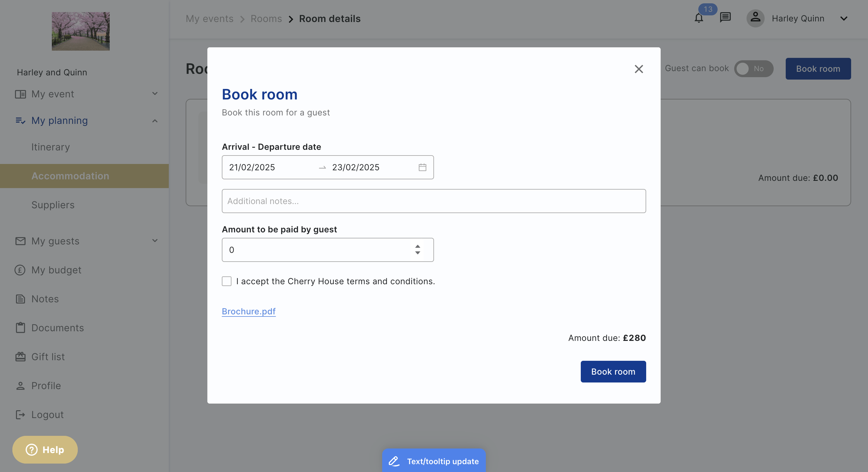The image size is (868, 472).
Task: Click the My budget pound icon
Action: pos(20,270)
